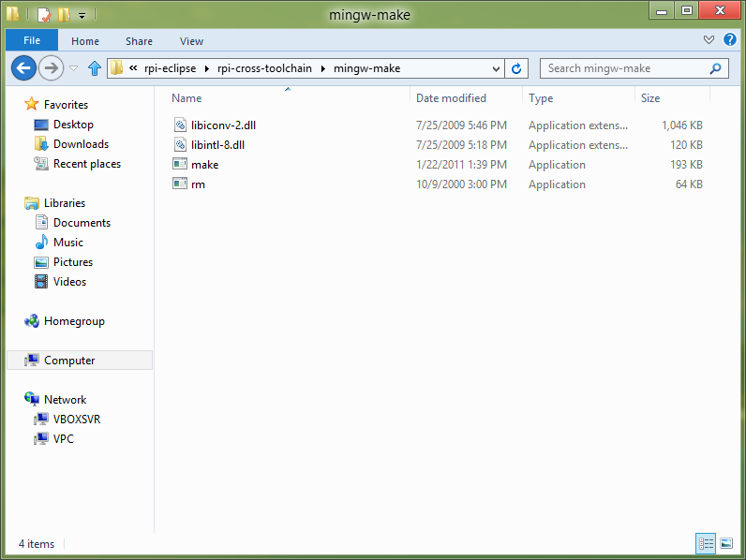Show hidden path levels via double chevron

(x=133, y=68)
